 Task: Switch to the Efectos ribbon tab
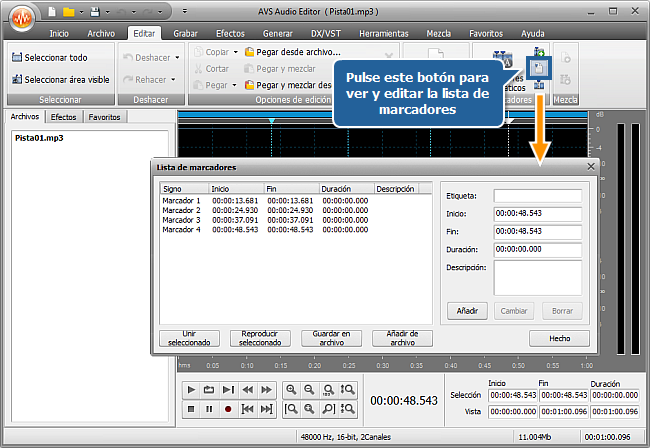tap(230, 34)
